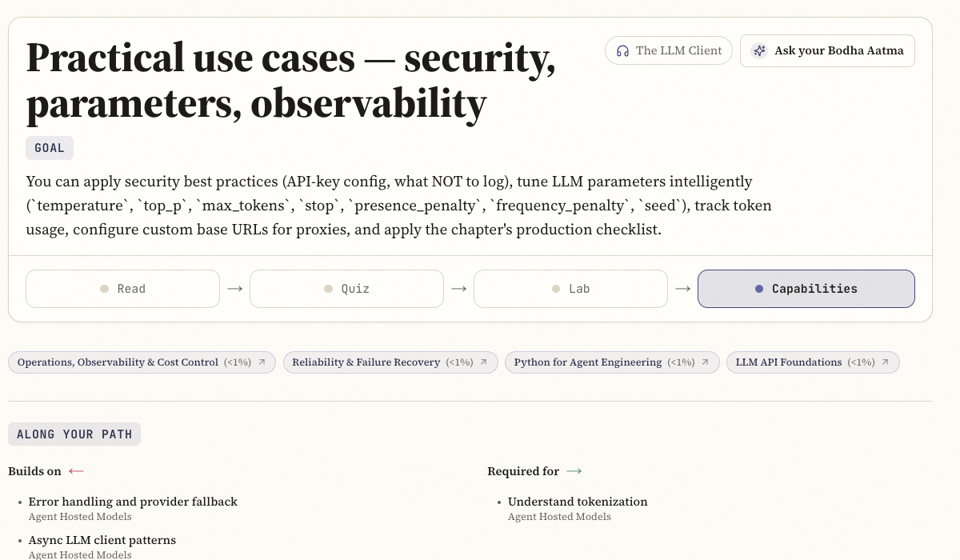Switch to the Read step tab
This screenshot has height=560, width=960.
(x=122, y=289)
